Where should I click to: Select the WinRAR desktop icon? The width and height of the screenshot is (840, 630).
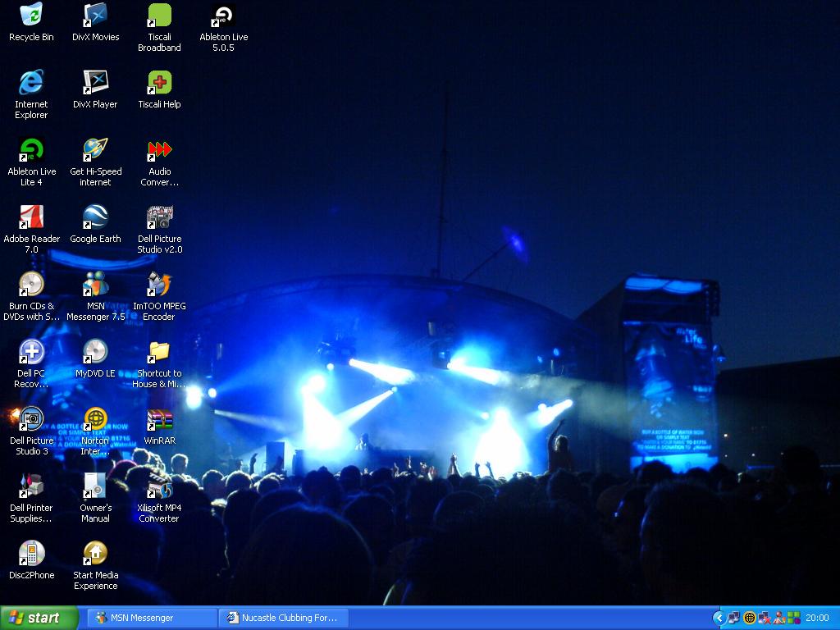point(159,421)
